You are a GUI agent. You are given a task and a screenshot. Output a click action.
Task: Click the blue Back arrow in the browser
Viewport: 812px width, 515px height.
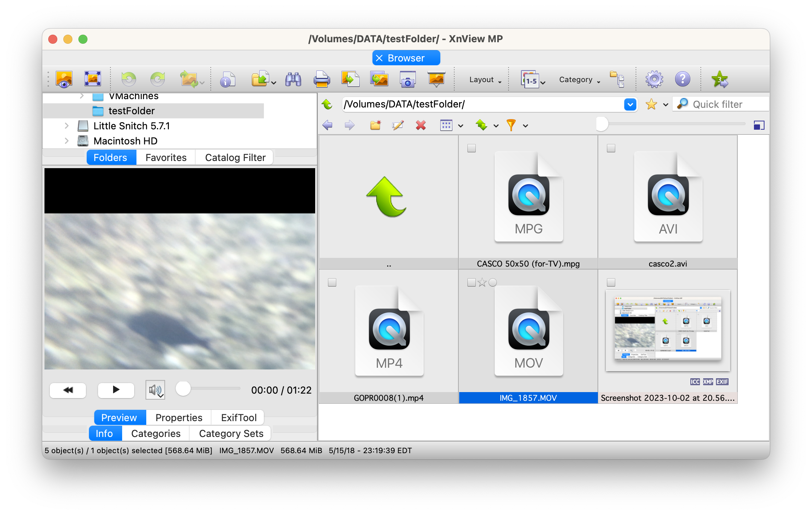327,125
